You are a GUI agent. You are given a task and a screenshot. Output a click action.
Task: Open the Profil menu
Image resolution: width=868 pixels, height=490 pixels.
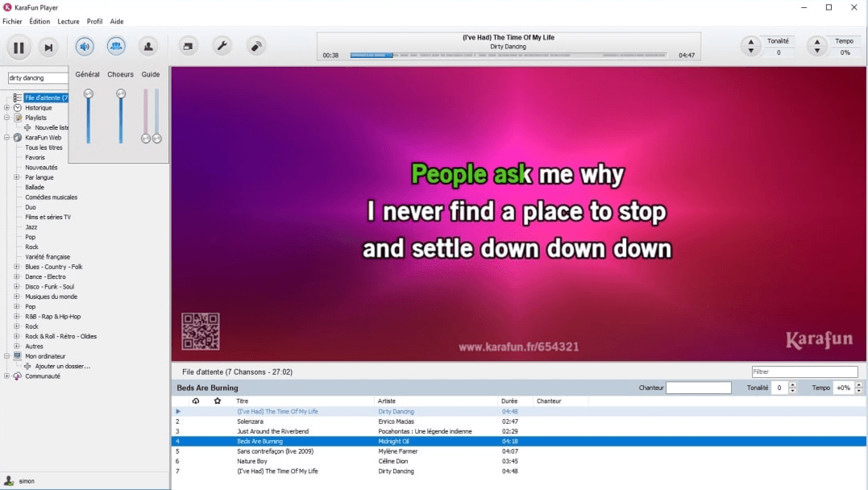coord(94,22)
